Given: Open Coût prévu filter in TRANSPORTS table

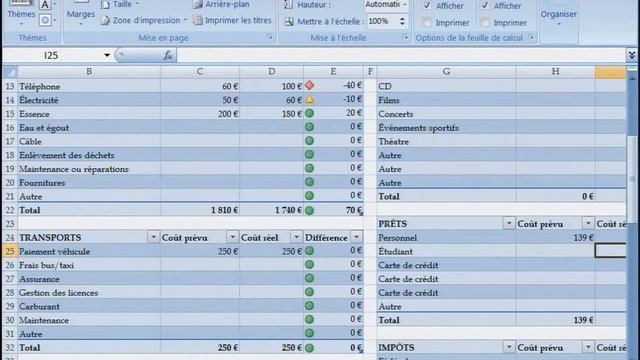Looking at the screenshot, I should [x=232, y=237].
